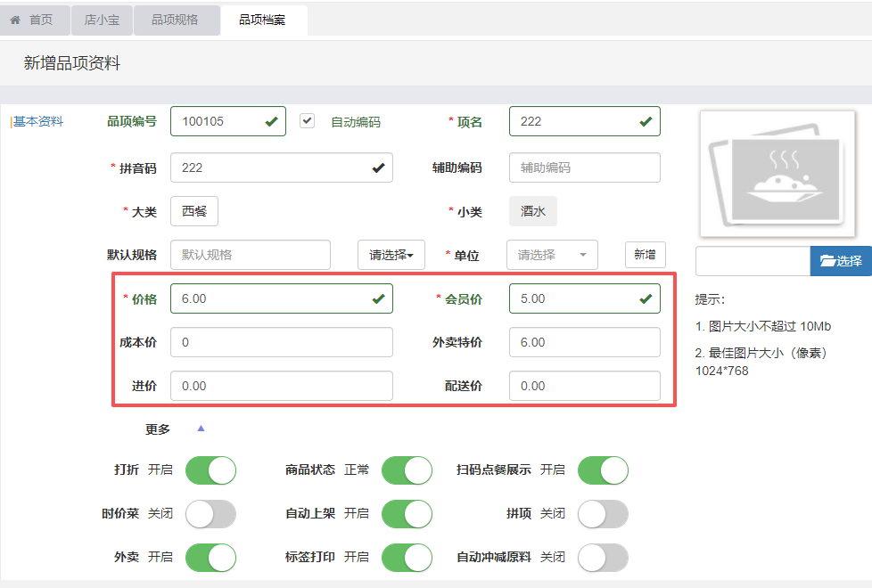The width and height of the screenshot is (872, 588).
Task: Click the 新增 button next to 单位
Action: (645, 255)
